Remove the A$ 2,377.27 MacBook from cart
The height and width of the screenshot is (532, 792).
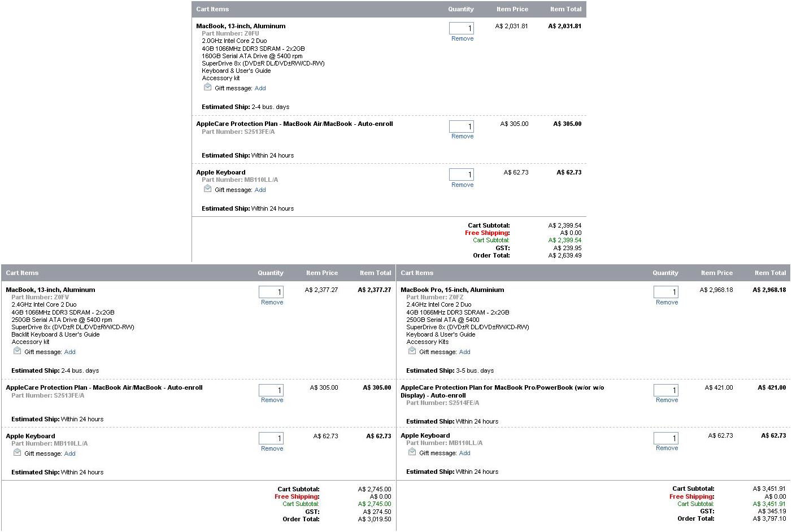point(272,302)
